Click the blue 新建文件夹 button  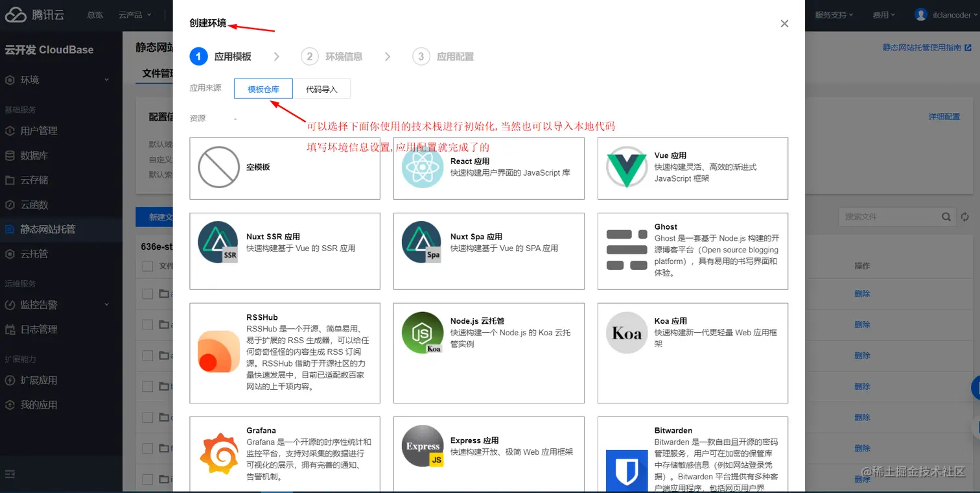tap(154, 217)
